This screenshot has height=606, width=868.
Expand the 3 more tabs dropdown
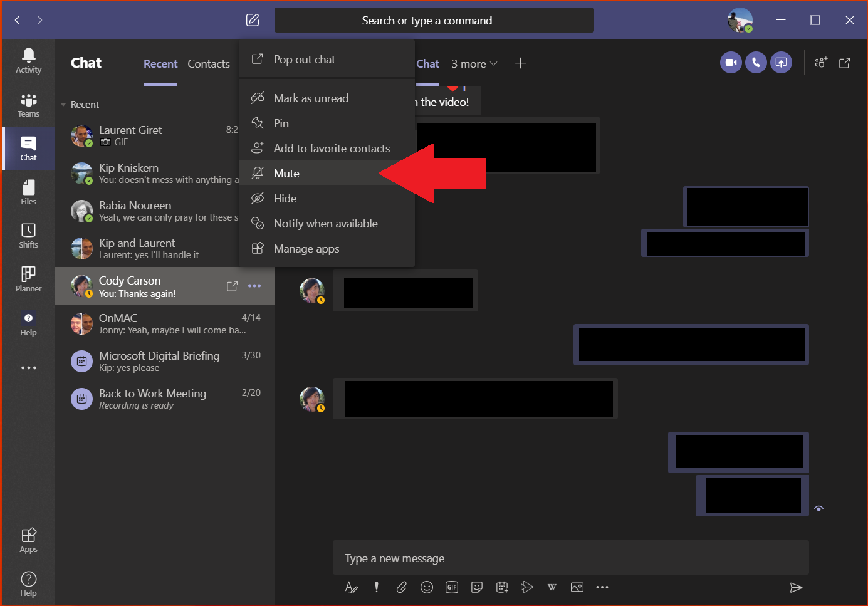(474, 64)
